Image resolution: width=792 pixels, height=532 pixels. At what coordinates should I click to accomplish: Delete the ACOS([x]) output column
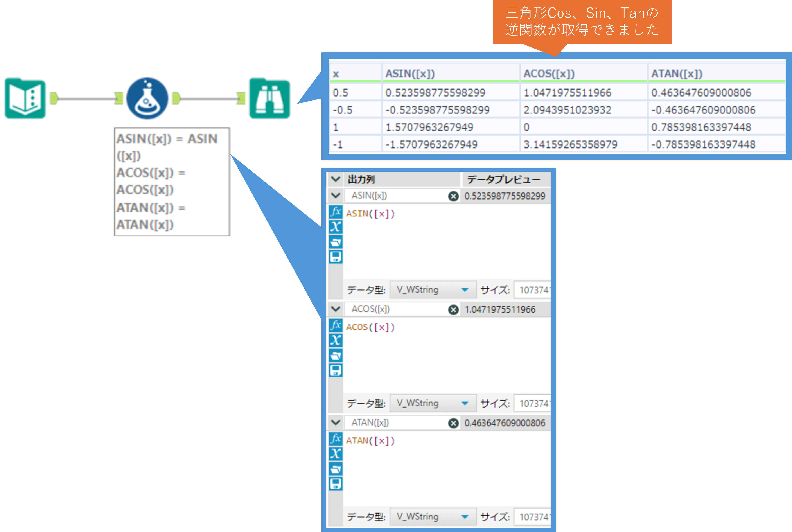click(x=453, y=309)
